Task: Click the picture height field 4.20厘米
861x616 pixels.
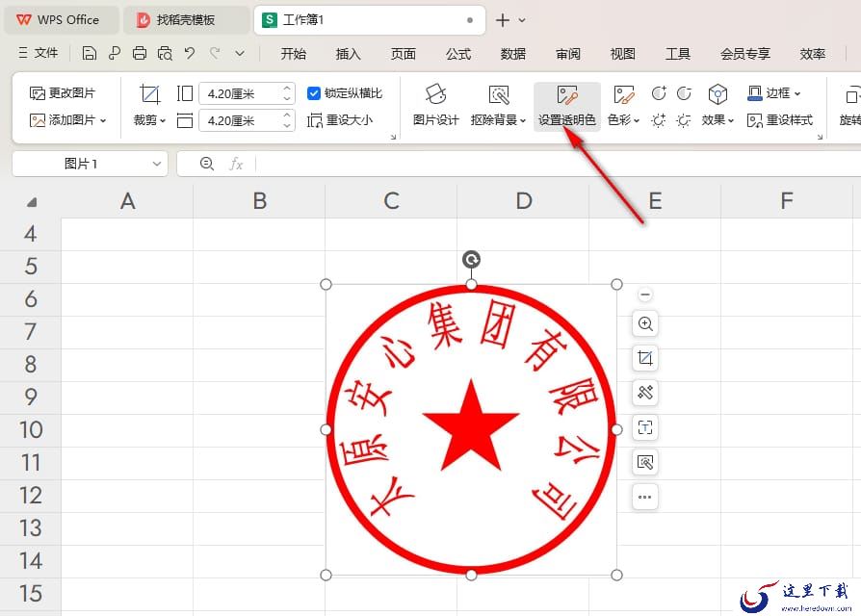Action: [241, 93]
